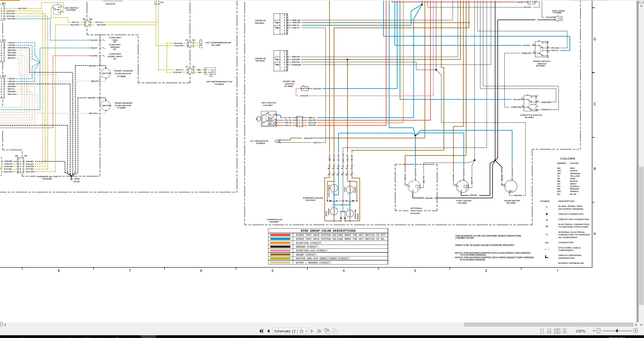This screenshot has width=644, height=338.
Task: Zoom in with the plus button
Action: click(x=635, y=331)
